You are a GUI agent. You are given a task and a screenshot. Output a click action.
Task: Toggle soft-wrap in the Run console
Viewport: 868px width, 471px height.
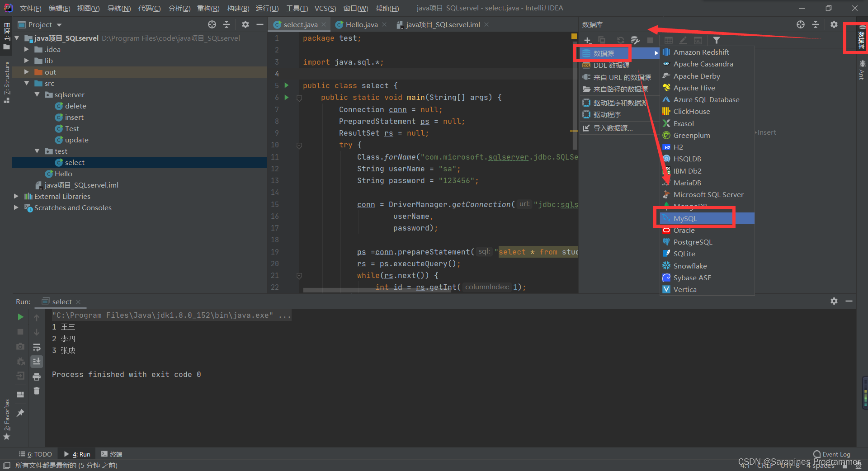[x=37, y=347]
